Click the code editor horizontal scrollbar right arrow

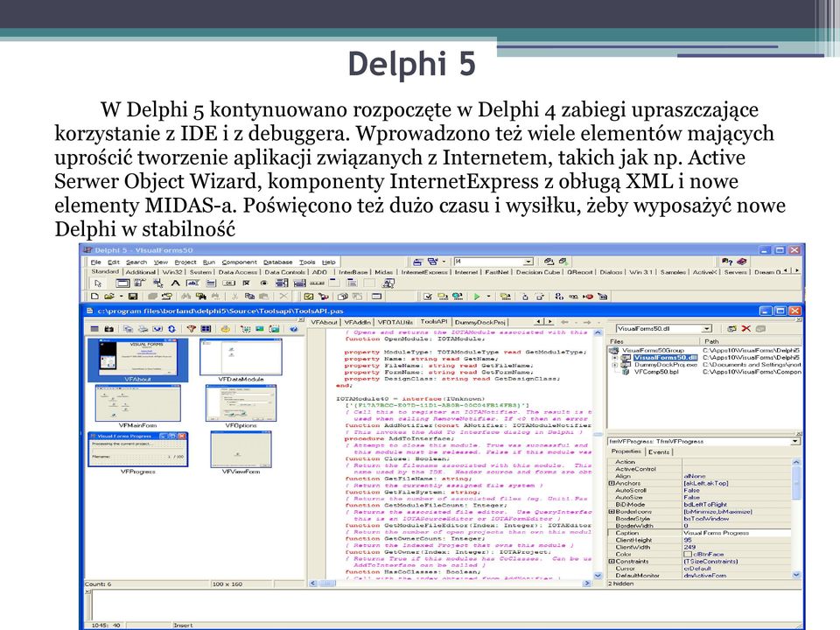(587, 583)
